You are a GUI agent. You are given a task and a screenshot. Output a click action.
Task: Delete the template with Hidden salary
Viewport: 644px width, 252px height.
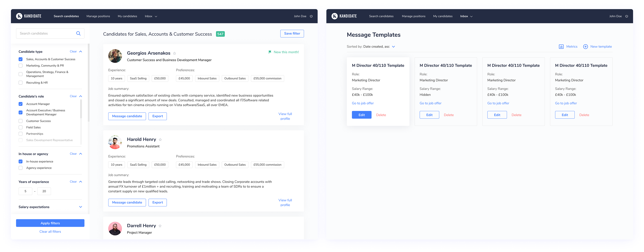[449, 115]
